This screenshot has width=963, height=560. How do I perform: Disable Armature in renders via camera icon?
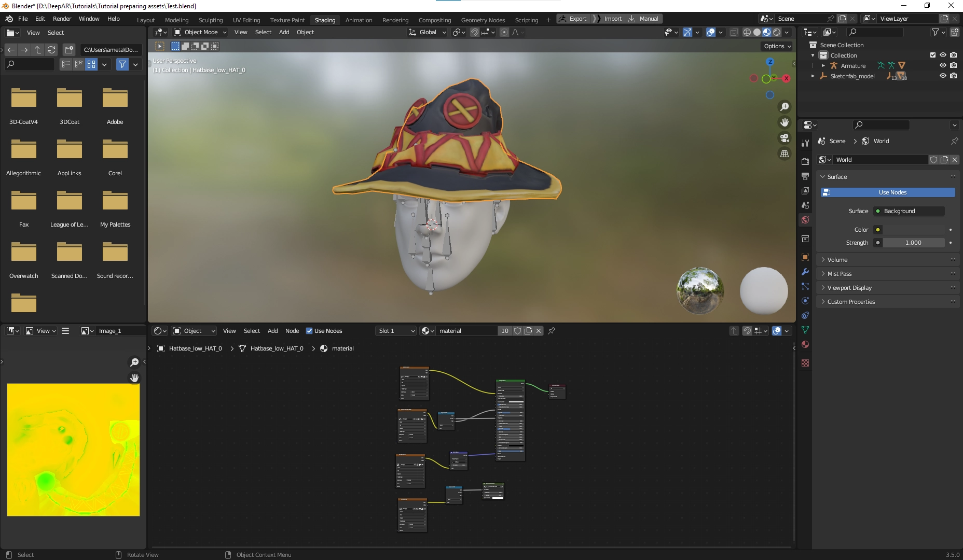954,65
